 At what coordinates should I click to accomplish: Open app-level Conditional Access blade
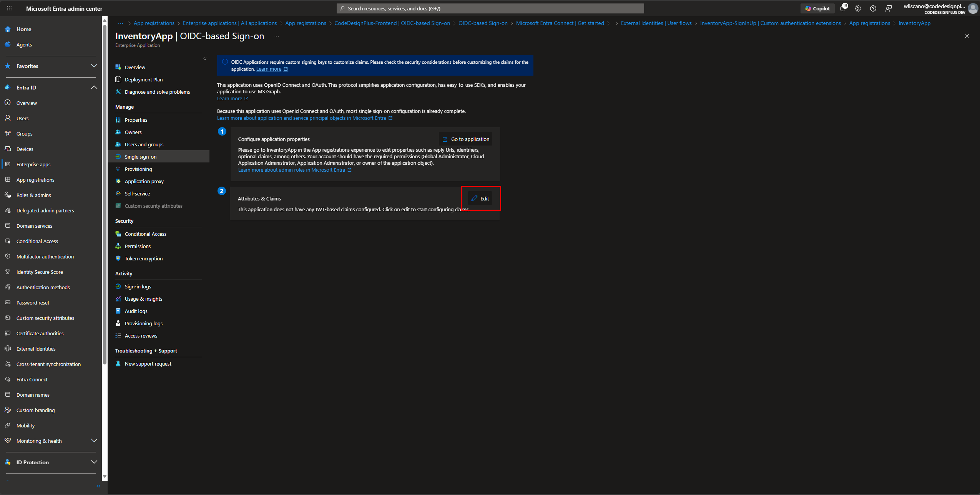[146, 234]
